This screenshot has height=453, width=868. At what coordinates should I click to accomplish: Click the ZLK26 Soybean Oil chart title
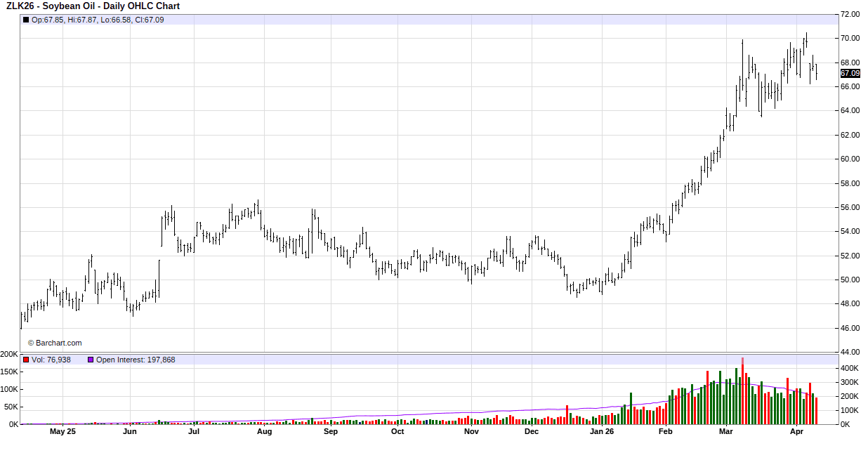click(93, 6)
